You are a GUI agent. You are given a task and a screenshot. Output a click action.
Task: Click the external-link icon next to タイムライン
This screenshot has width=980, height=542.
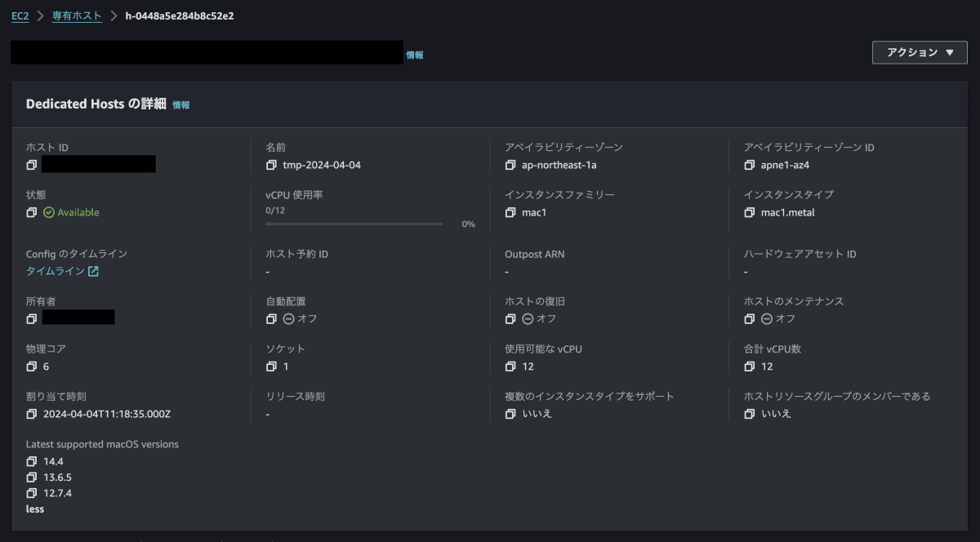(x=93, y=271)
